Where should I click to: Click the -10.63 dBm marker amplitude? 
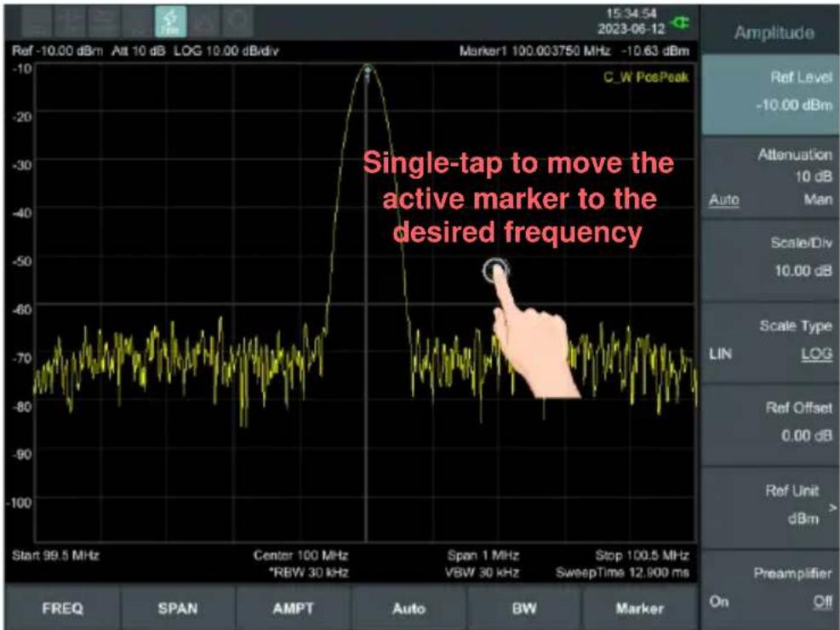655,51
